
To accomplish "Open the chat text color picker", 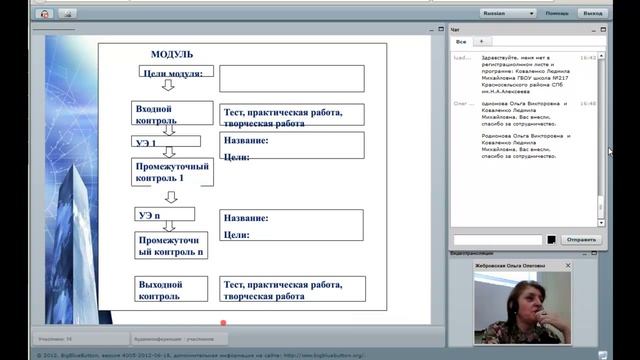I will [x=551, y=240].
